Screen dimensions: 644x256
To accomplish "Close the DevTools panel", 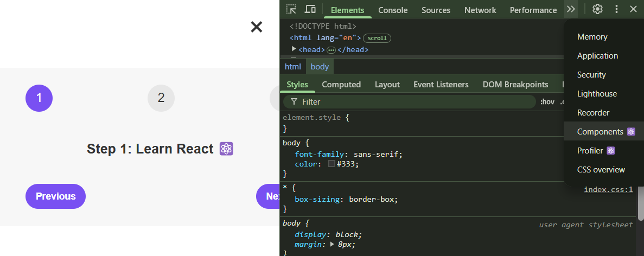I will 633,9.
